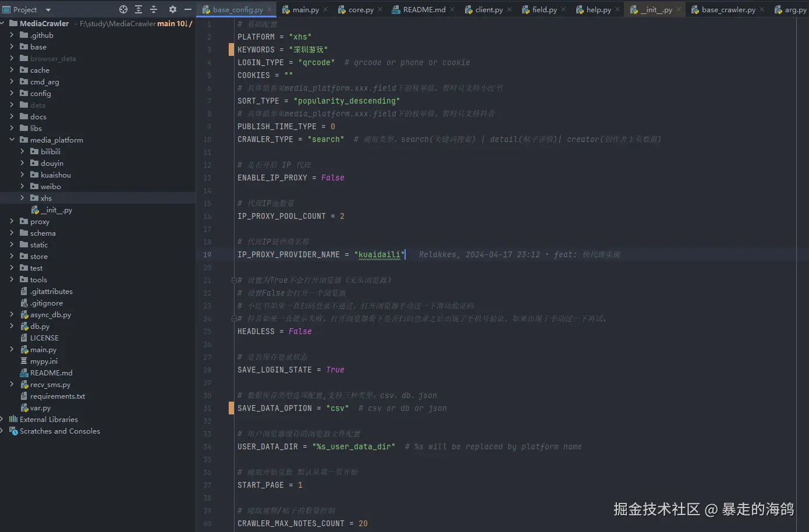This screenshot has height=532, width=809.
Task: Click change marker beside KEYWORDS line
Action: click(231, 49)
